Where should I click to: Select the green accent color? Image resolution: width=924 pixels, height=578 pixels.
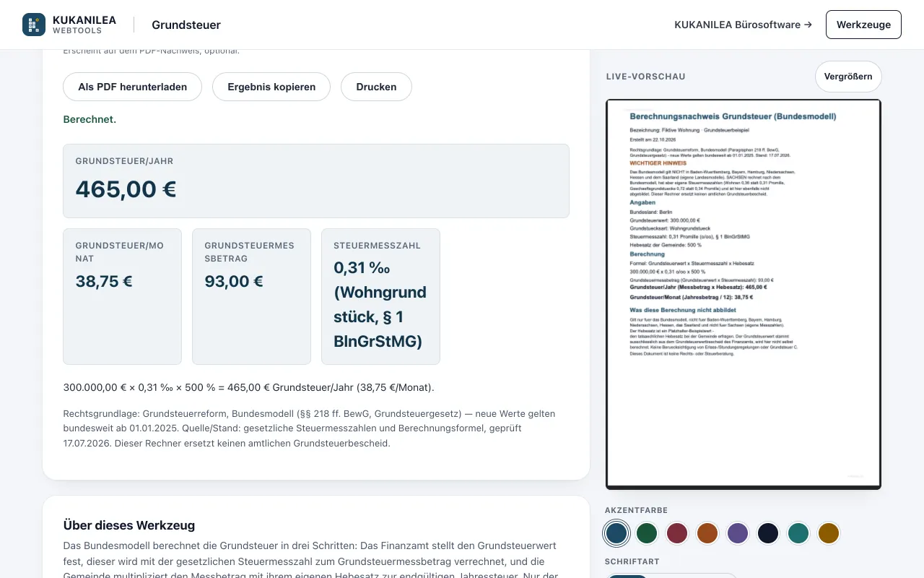[x=647, y=533]
